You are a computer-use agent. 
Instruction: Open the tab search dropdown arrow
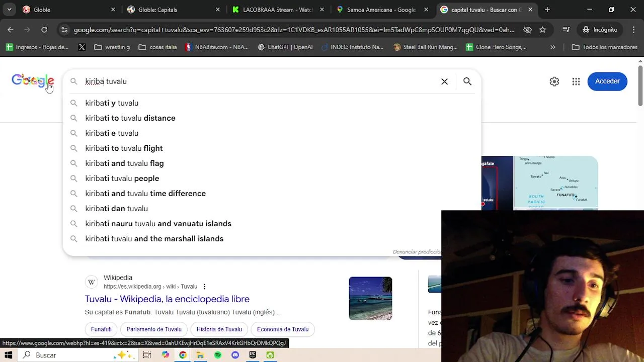(x=9, y=10)
